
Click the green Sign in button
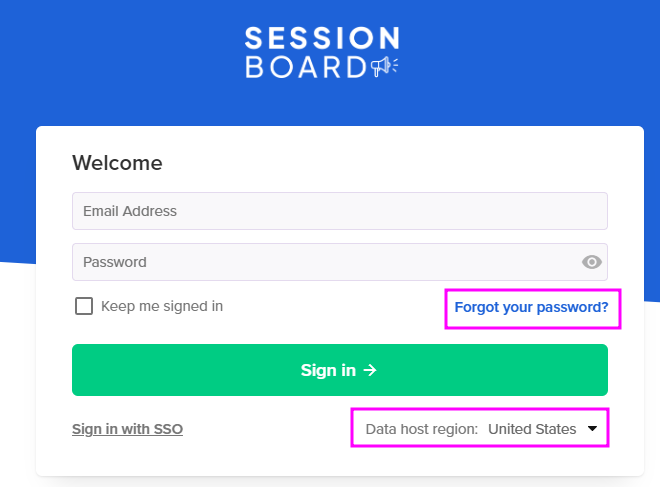339,370
